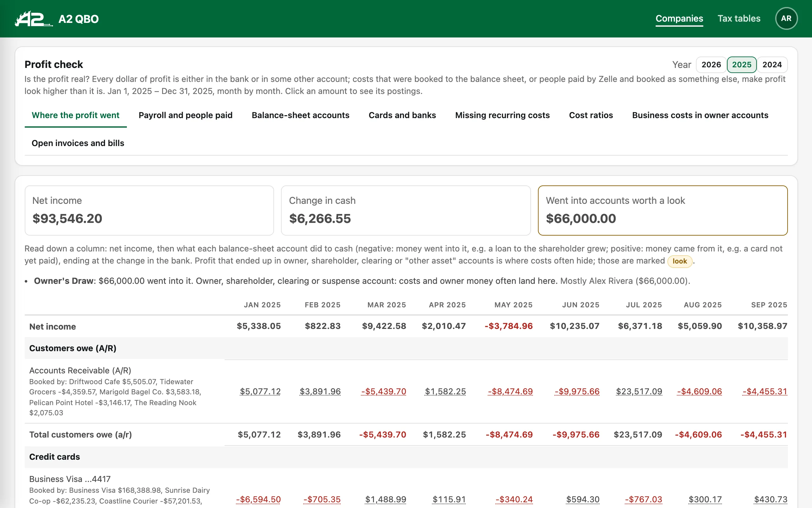Viewport: 812px width, 508px height.
Task: Open A/R amount -$4,455.31 for September
Action: [x=765, y=391]
